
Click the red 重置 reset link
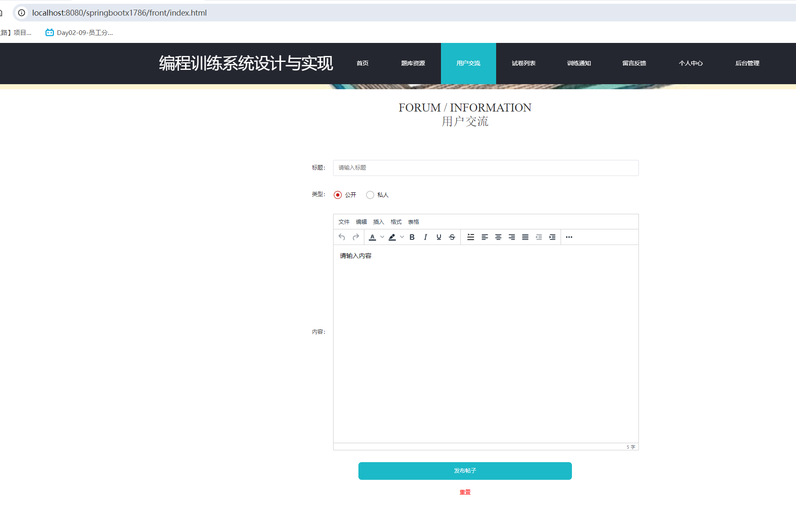tap(465, 492)
